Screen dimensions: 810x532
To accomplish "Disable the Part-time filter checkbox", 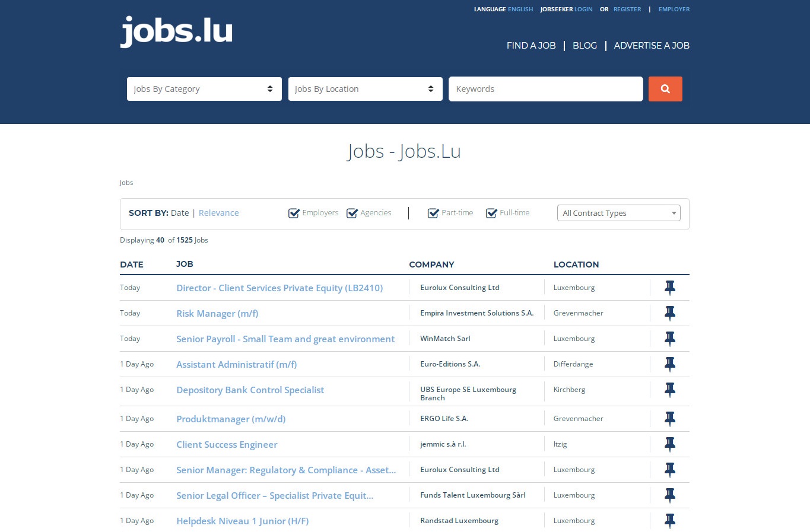I will click(433, 214).
